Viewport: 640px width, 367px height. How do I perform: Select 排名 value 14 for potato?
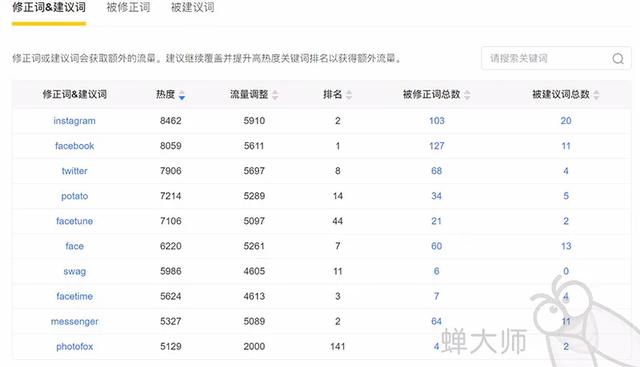tap(338, 196)
